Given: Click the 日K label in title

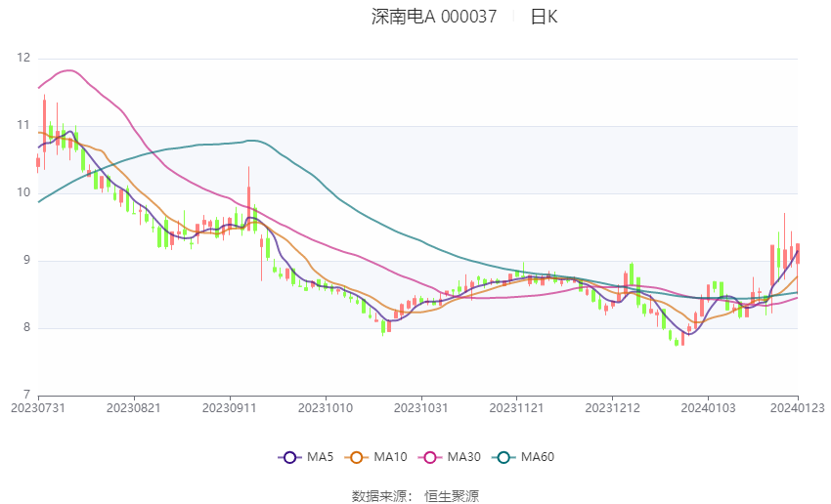Looking at the screenshot, I should pos(544,17).
